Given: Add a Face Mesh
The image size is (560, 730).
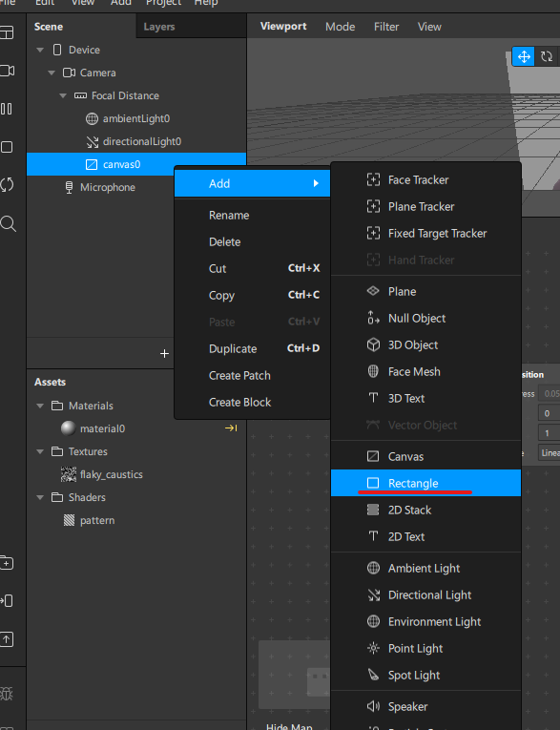Looking at the screenshot, I should 425,371.
